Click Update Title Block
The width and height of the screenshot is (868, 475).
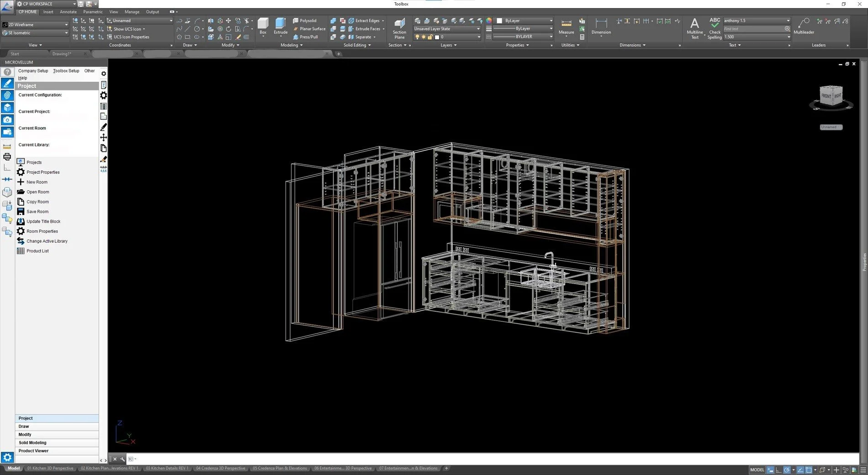click(x=39, y=221)
